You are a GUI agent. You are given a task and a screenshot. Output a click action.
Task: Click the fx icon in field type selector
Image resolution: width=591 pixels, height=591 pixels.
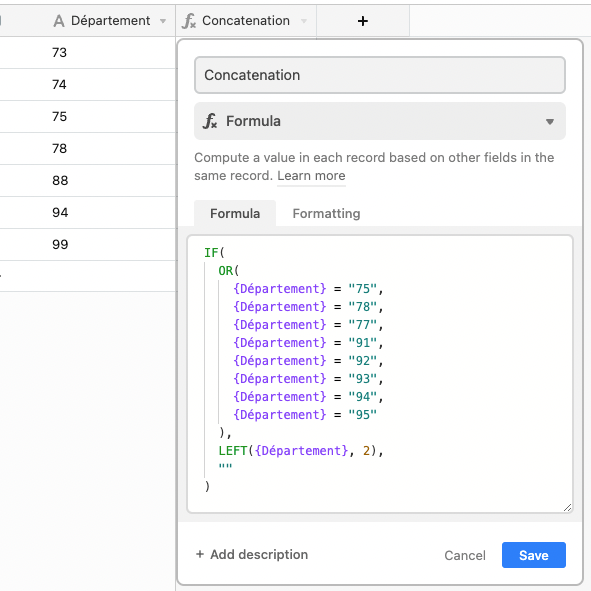[210, 121]
